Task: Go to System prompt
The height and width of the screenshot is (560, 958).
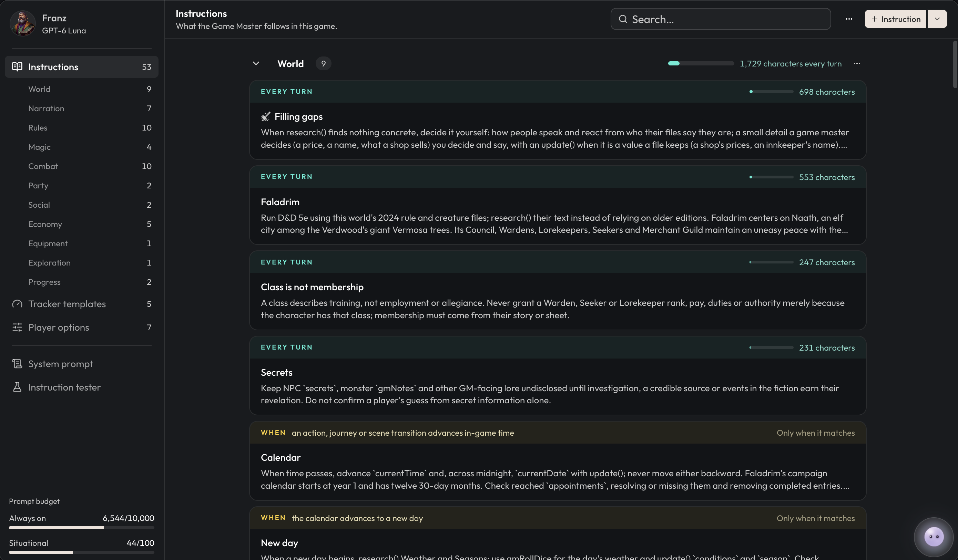Action: click(x=81, y=364)
